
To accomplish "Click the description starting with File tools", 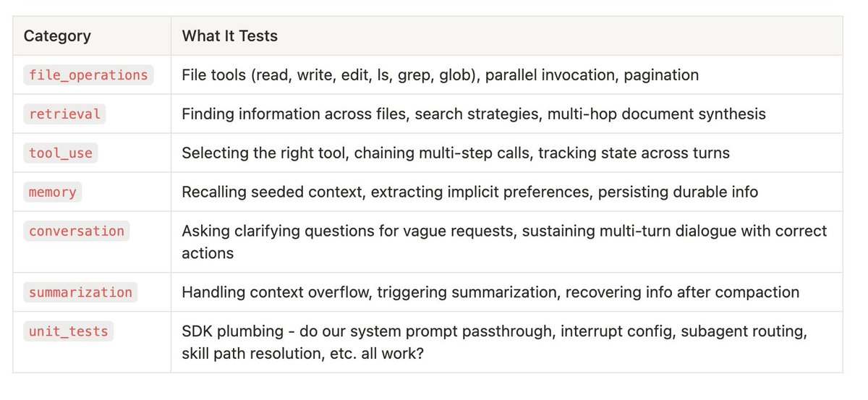I will coord(440,75).
